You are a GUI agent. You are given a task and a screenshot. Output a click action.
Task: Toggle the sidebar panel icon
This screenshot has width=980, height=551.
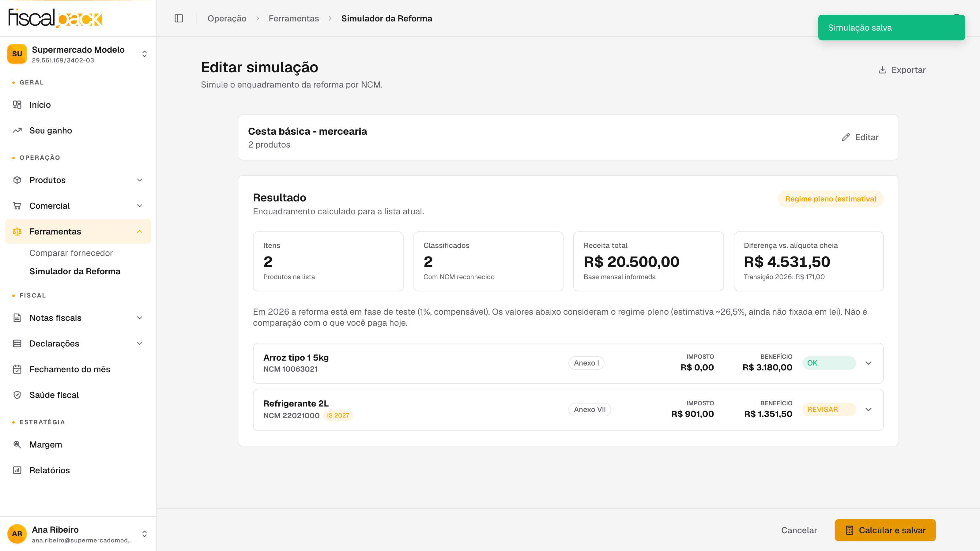(x=179, y=18)
